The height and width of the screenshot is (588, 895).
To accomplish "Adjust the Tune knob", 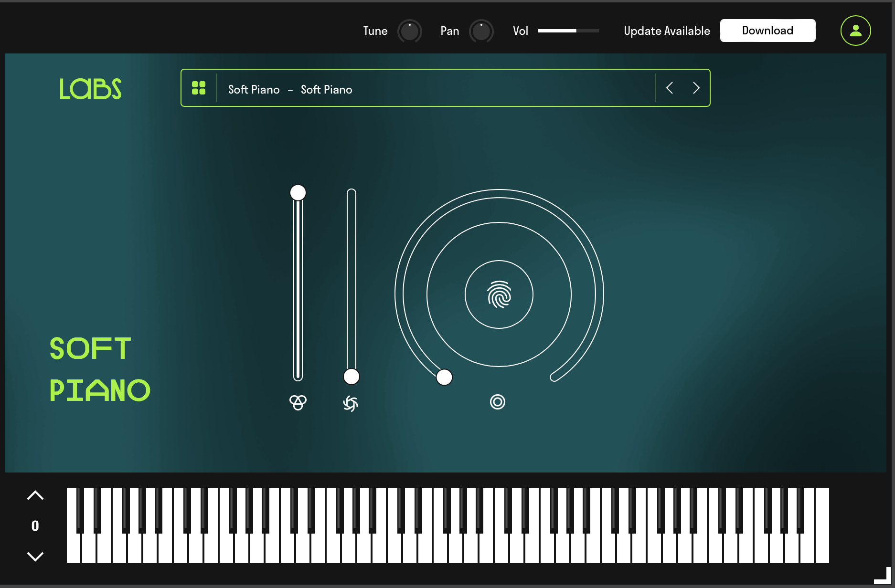I will 410,31.
